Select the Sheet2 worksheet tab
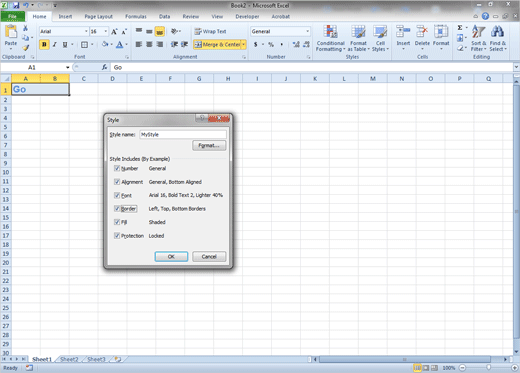520x373 pixels. click(69, 359)
